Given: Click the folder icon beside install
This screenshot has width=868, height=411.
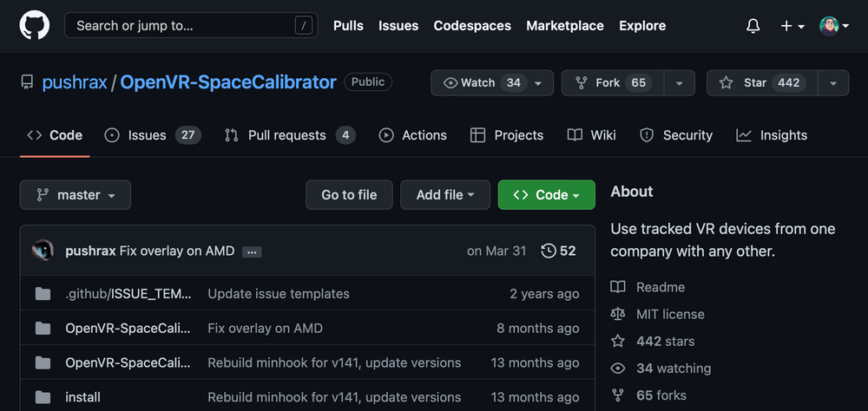Looking at the screenshot, I should coord(43,397).
